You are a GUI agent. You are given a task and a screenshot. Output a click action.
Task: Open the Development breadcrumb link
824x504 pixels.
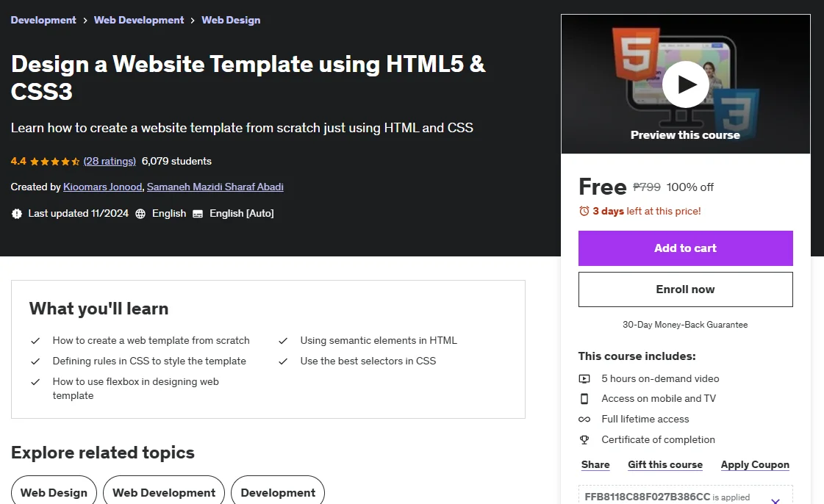(x=43, y=20)
